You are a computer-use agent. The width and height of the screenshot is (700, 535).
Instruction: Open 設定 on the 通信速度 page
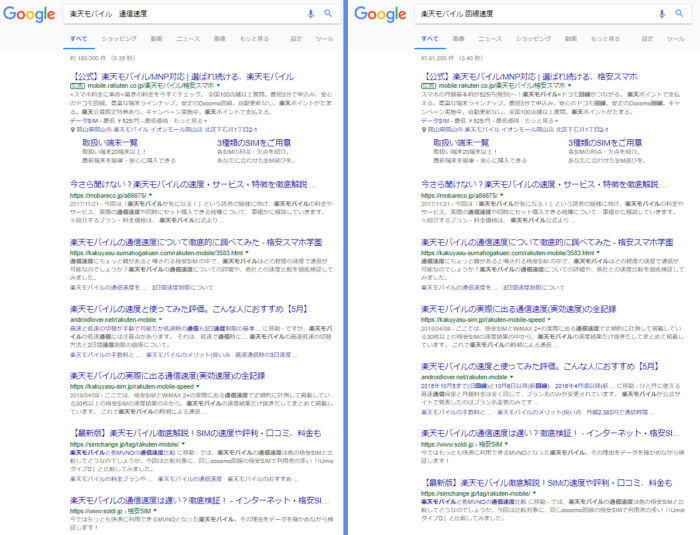click(x=296, y=39)
